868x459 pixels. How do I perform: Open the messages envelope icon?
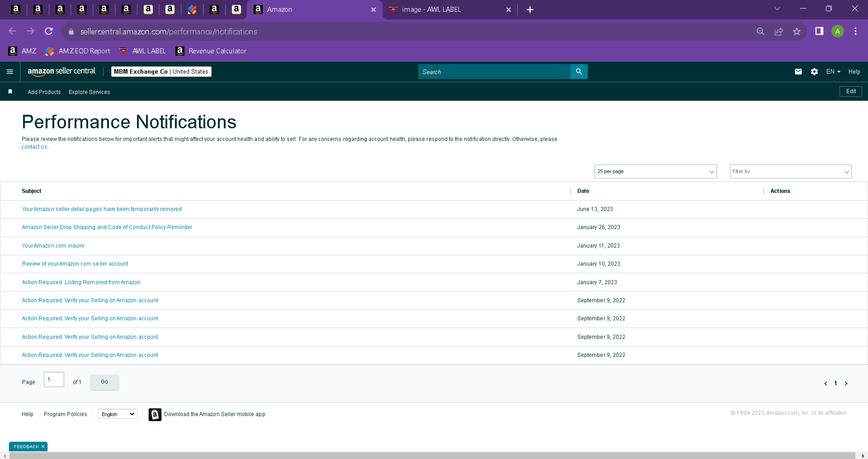798,71
